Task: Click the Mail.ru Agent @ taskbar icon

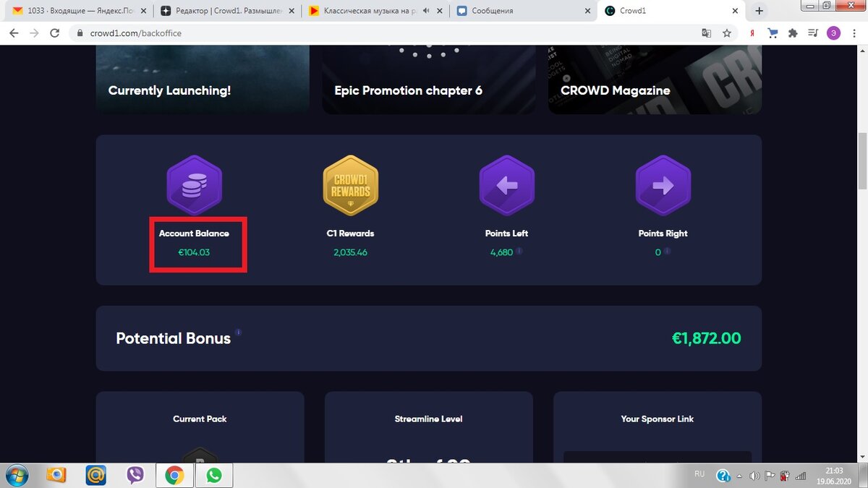Action: tap(95, 475)
